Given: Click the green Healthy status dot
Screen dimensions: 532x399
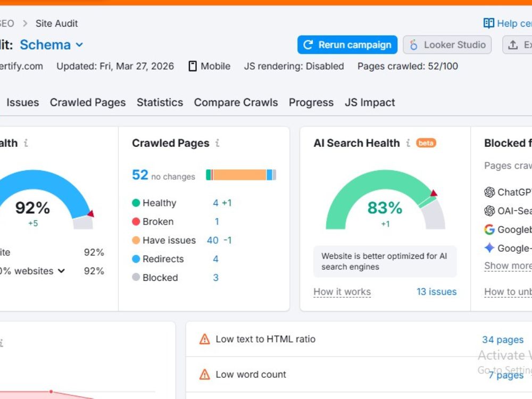Looking at the screenshot, I should tap(136, 203).
